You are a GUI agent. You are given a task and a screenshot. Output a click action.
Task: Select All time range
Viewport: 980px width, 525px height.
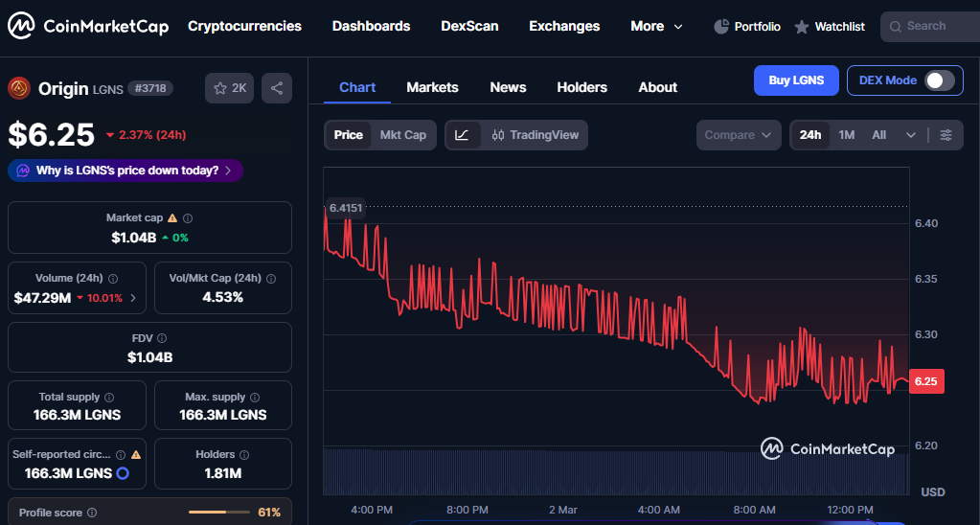tap(878, 135)
